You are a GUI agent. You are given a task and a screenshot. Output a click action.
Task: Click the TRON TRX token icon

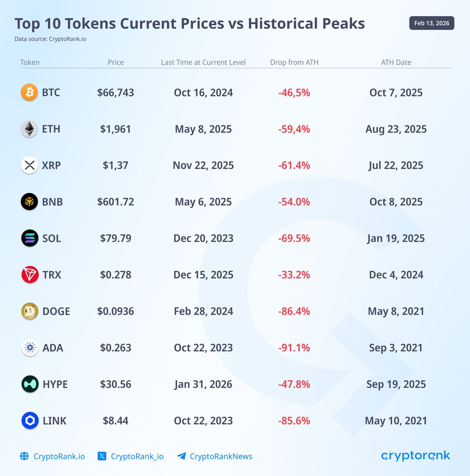(29, 275)
